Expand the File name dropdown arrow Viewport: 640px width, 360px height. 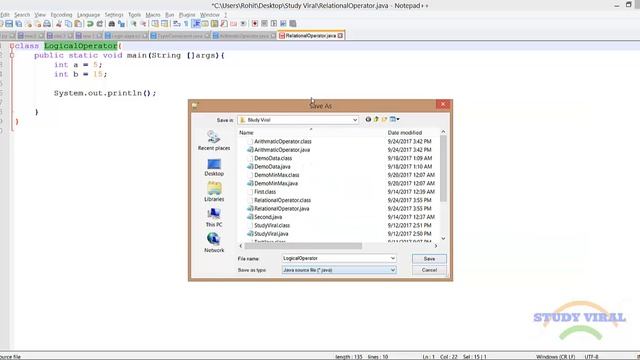(x=392, y=258)
